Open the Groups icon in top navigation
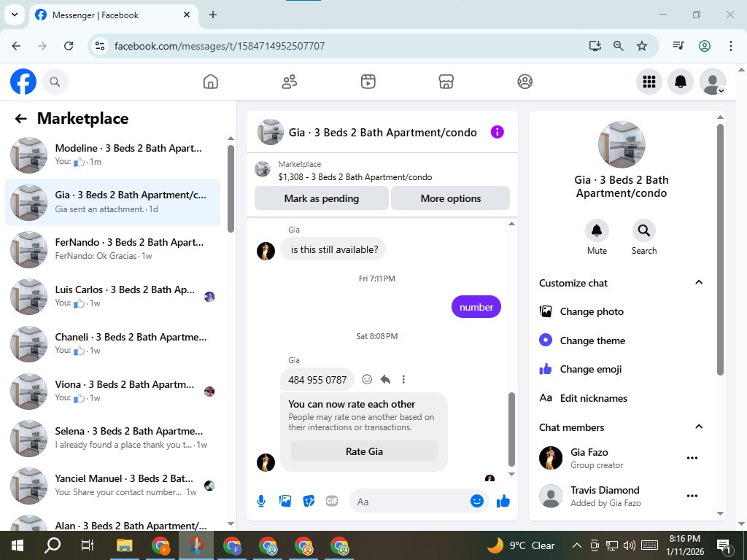 pyautogui.click(x=525, y=82)
